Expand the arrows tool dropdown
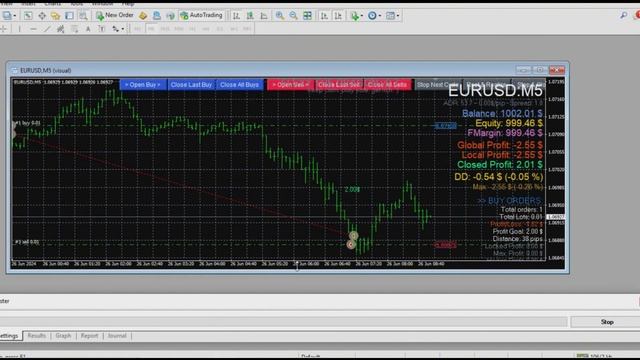Image resolution: width=640 pixels, height=360 pixels. click(x=122, y=29)
